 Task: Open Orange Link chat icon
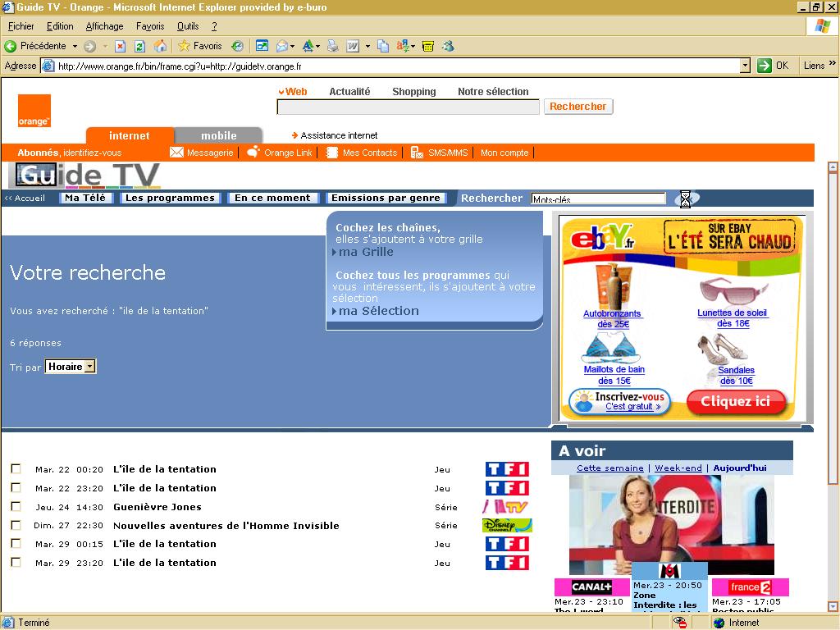point(253,152)
